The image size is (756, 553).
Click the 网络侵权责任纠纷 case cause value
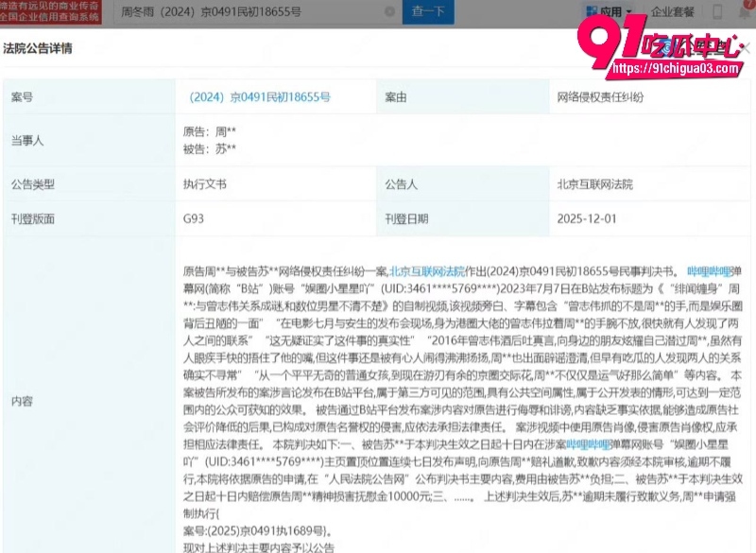(600, 97)
